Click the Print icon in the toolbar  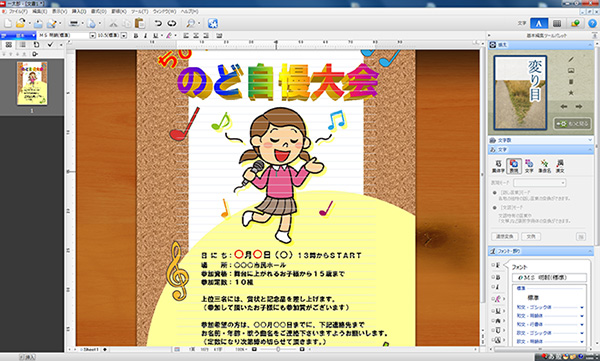[x=74, y=23]
